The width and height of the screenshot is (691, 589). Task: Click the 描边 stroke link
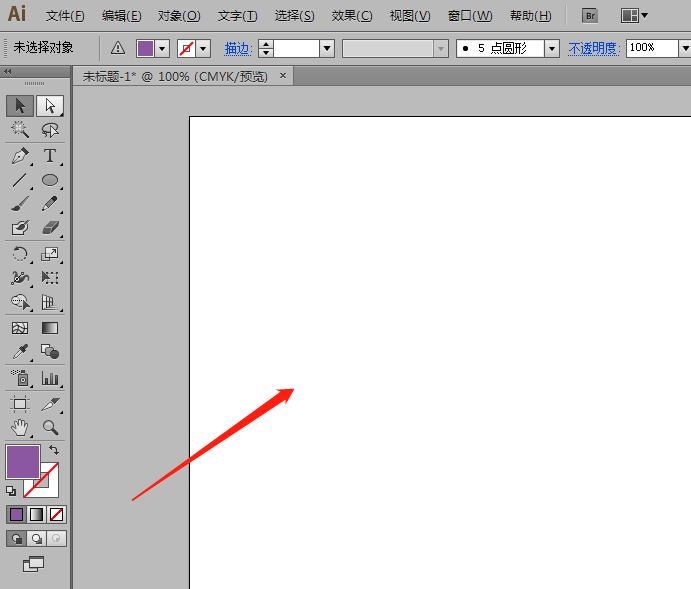[x=238, y=48]
